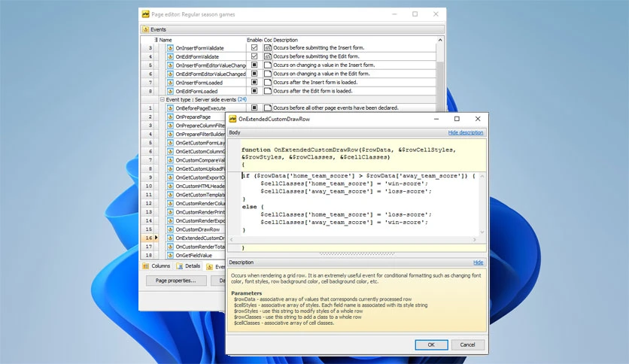Click the OnGetCustomUploadFile event icon
This screenshot has width=629, height=364.
tap(170, 168)
